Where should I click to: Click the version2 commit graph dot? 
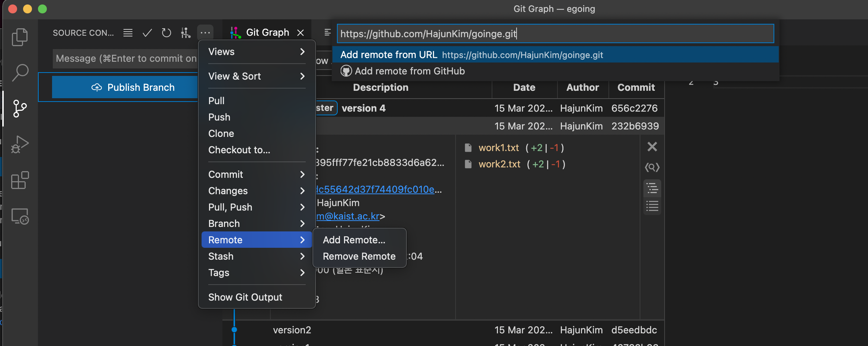(x=234, y=330)
